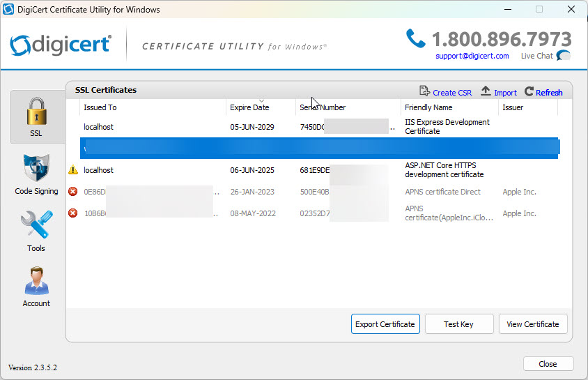Select the highlighted blue certificate row
588x380 pixels.
(x=320, y=149)
